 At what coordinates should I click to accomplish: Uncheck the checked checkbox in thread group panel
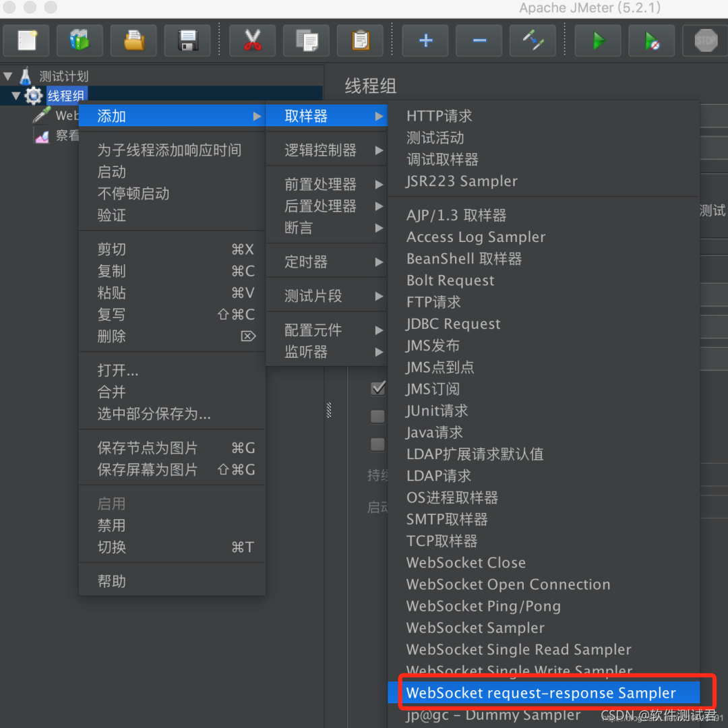[x=378, y=388]
